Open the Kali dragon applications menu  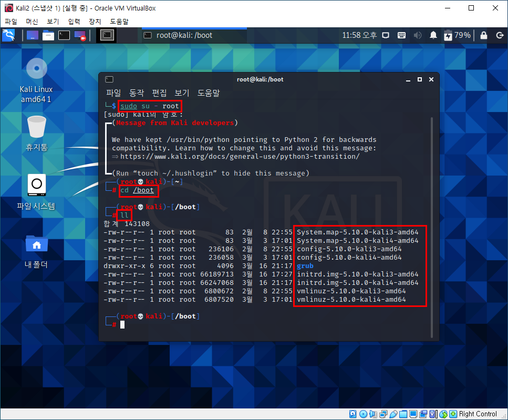tap(8, 35)
